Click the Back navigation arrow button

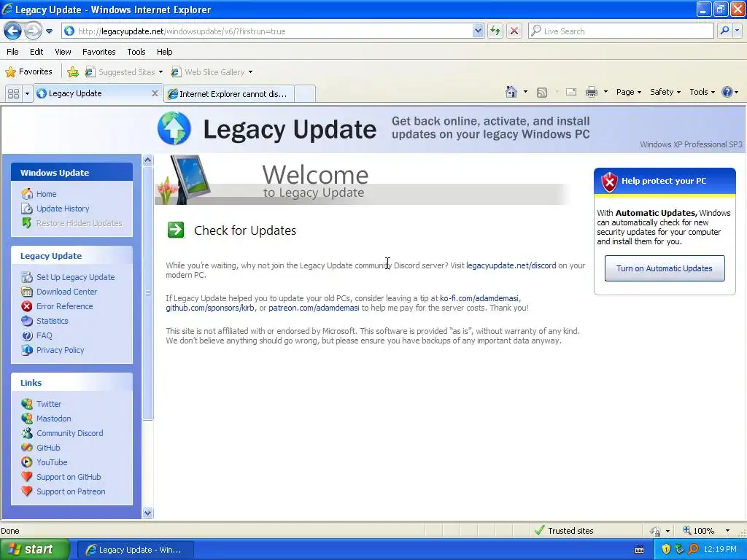click(13, 31)
